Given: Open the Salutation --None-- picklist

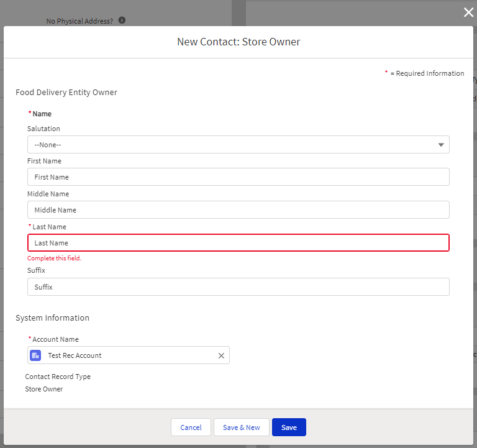Looking at the screenshot, I should pyautogui.click(x=238, y=145).
